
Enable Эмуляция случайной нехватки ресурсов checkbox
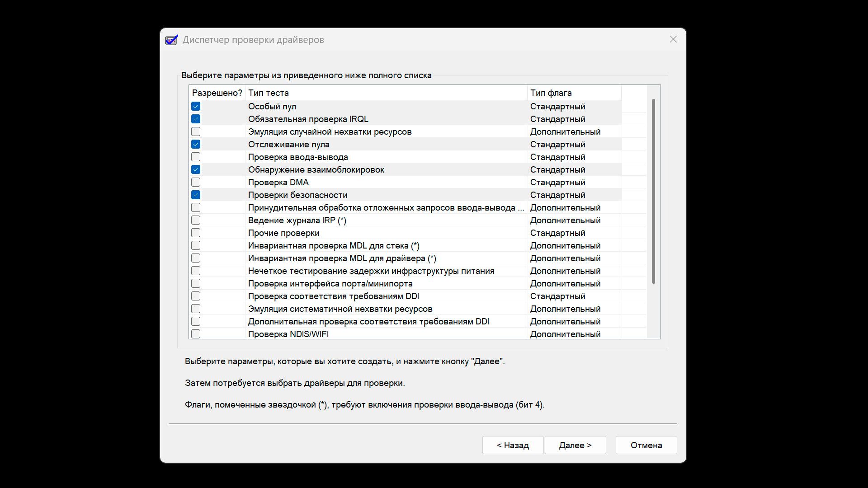[x=196, y=131]
